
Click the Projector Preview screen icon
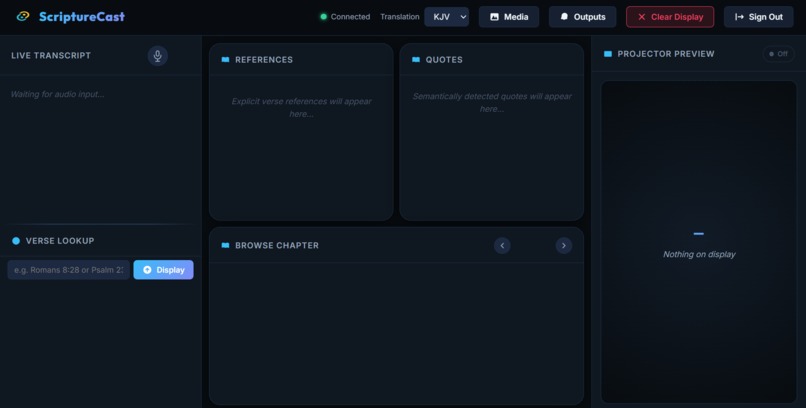tap(608, 54)
